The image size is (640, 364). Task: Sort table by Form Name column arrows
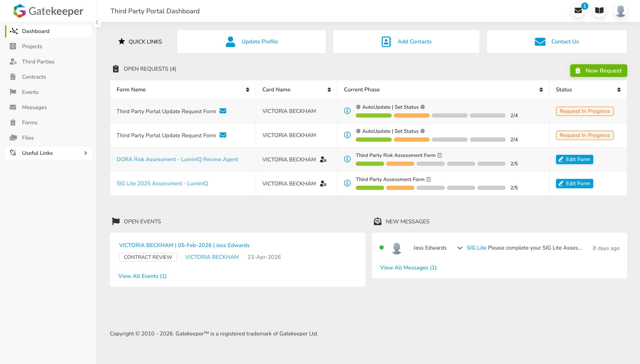tap(247, 89)
